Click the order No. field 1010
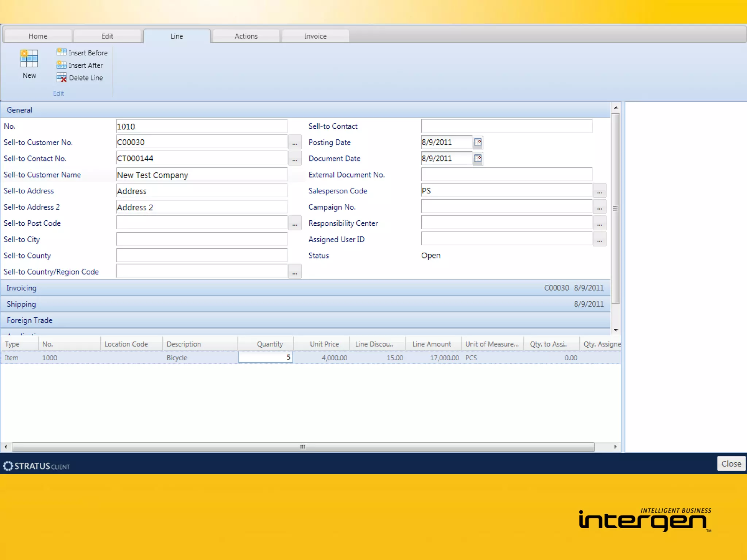747x560 pixels. click(202, 126)
